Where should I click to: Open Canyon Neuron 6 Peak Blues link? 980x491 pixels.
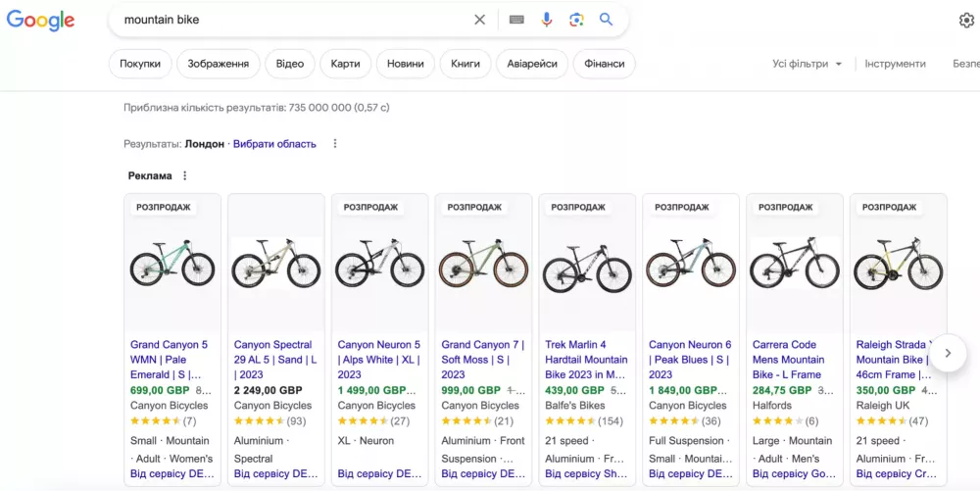click(690, 360)
